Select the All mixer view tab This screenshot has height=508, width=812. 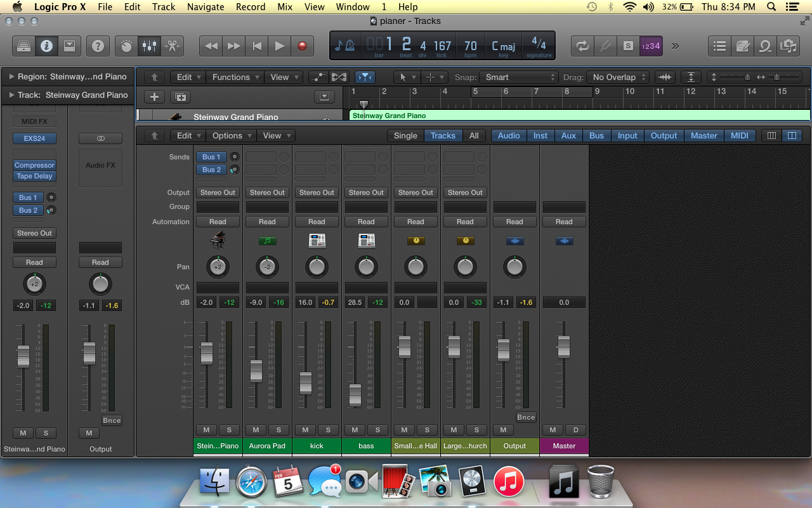point(474,135)
